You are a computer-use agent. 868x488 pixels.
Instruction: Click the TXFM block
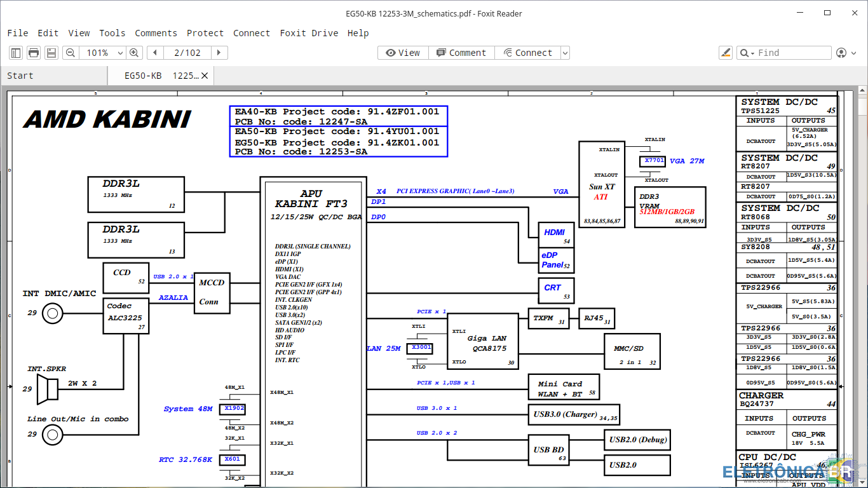pyautogui.click(x=548, y=318)
